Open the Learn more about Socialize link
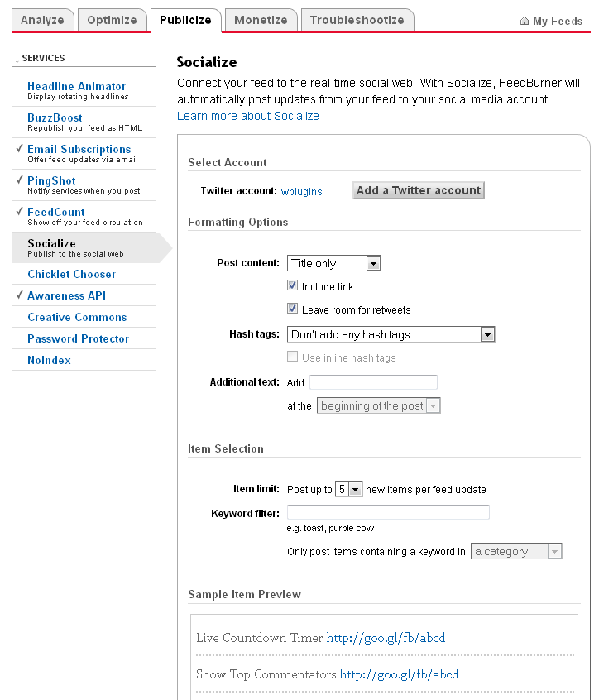Image resolution: width=599 pixels, height=700 pixels. pyautogui.click(x=247, y=116)
